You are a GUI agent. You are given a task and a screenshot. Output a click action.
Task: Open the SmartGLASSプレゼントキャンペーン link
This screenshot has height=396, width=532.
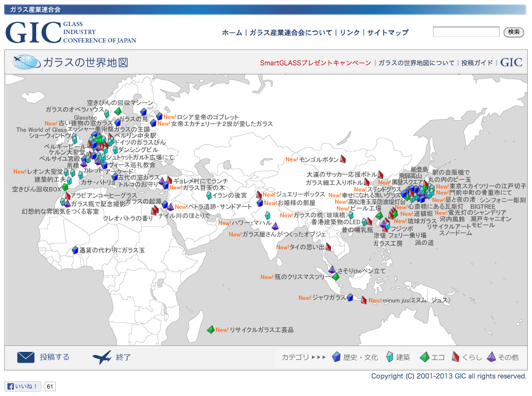pos(315,63)
